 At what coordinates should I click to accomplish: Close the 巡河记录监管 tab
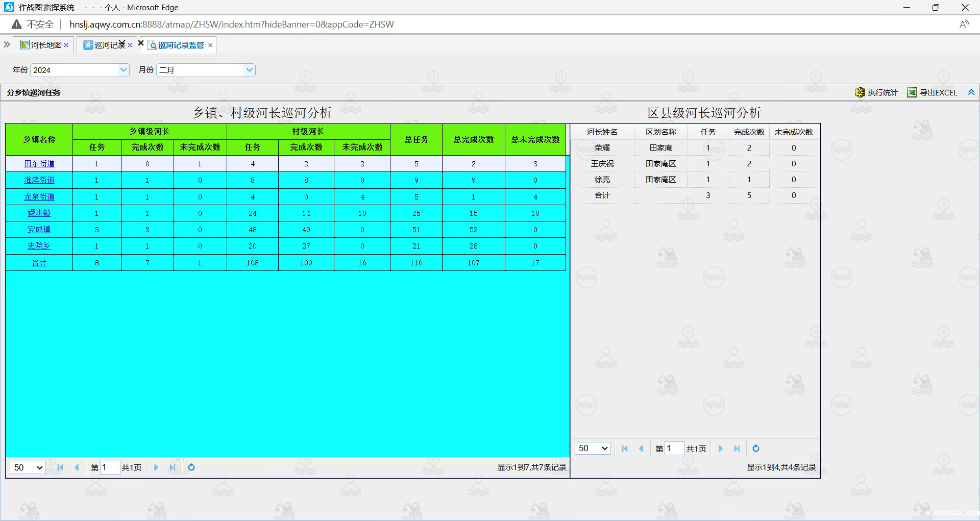tap(210, 45)
